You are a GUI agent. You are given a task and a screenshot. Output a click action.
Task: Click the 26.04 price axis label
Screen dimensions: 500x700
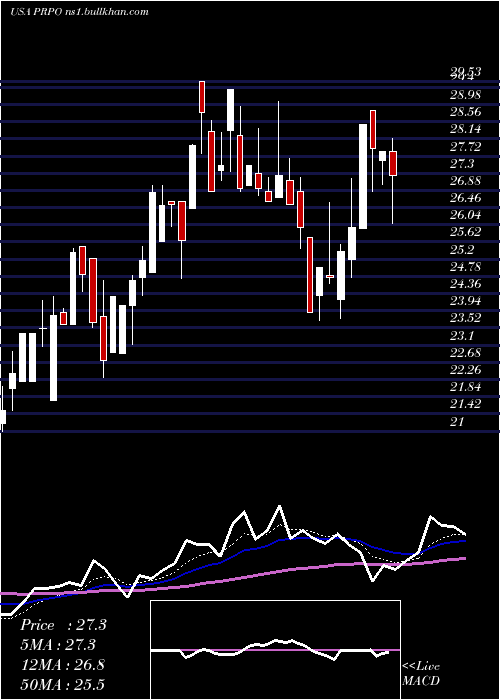pyautogui.click(x=465, y=215)
